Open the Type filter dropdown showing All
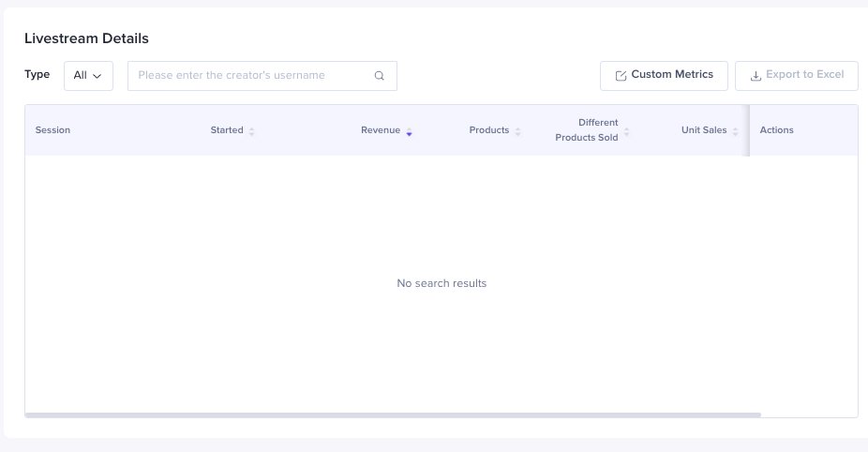The height and width of the screenshot is (452, 868). [88, 76]
